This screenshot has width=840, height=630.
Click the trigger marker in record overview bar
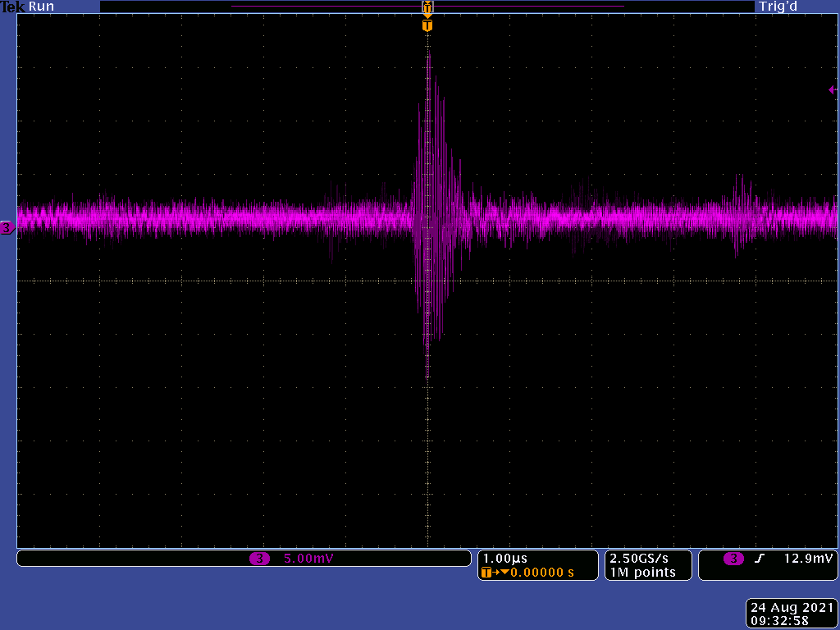tap(427, 7)
